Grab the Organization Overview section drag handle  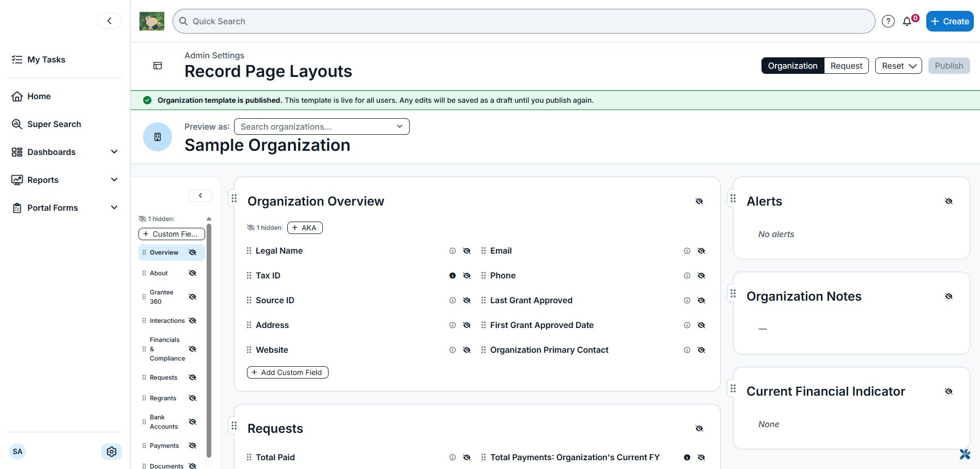pos(234,198)
